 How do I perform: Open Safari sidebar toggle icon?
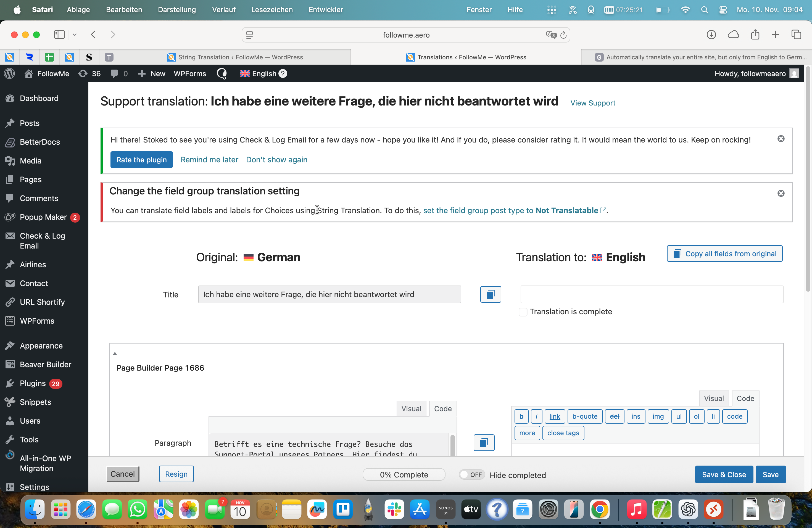point(59,35)
